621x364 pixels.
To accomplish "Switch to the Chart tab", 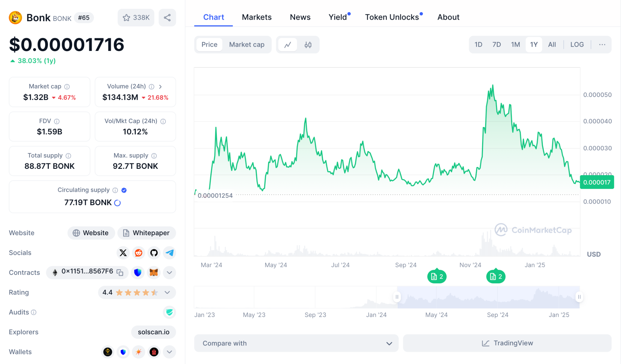I will point(213,17).
